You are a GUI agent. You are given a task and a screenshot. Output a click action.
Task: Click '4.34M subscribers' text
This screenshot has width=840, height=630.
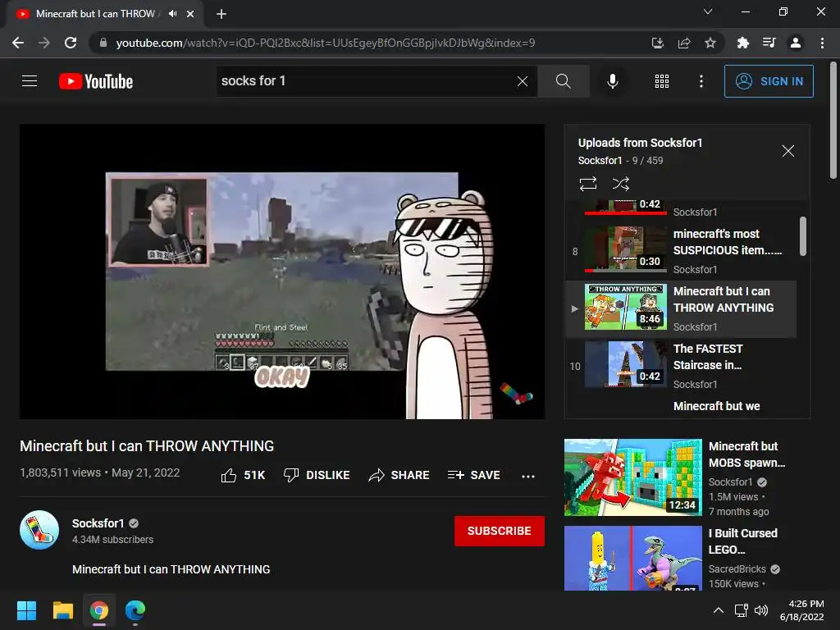point(112,540)
